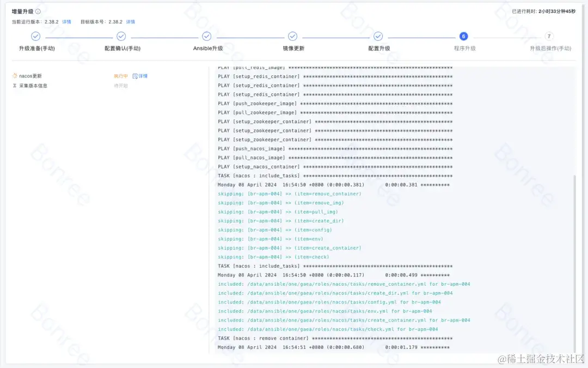Viewport: 588px width, 368px height.
Task: Click the 升级准备(手动) step label
Action: [37, 48]
